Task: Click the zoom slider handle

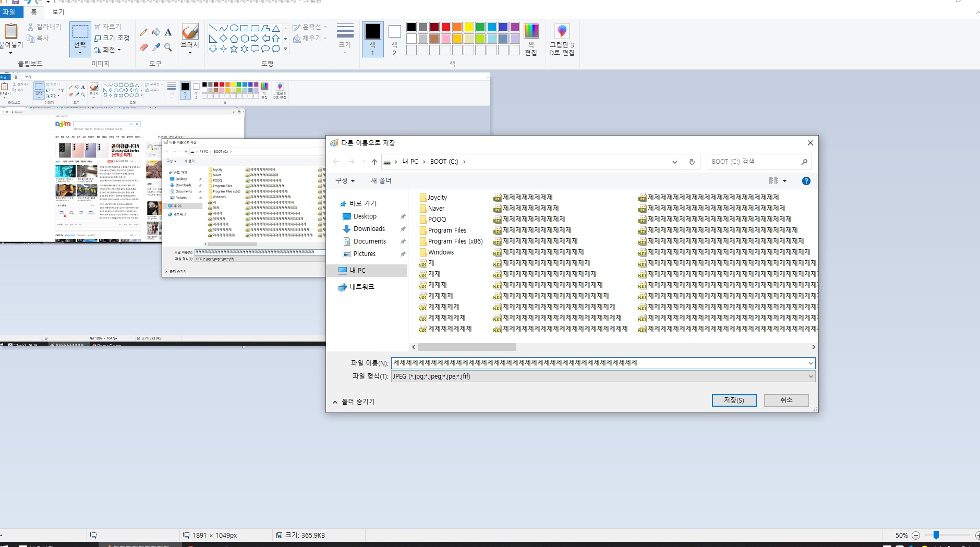Action: coord(936,535)
